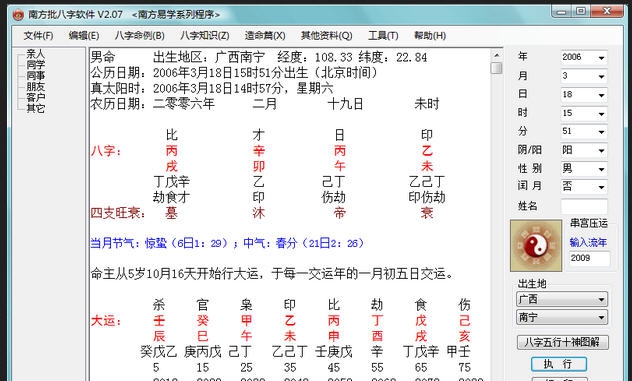Open the 其他资料(Q) menu
The height and width of the screenshot is (381, 632).
[326, 35]
